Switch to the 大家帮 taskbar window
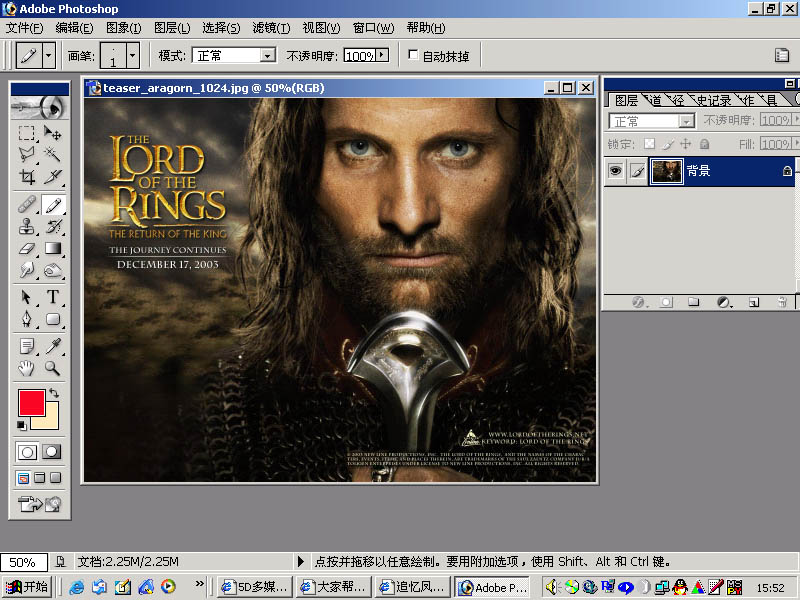The image size is (800, 600). [335, 587]
